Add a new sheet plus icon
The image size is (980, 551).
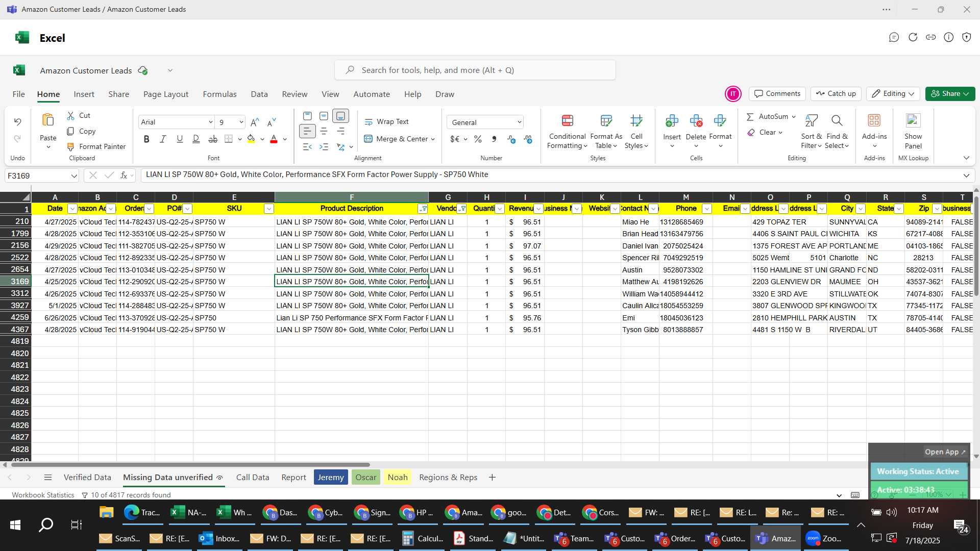pos(492,478)
